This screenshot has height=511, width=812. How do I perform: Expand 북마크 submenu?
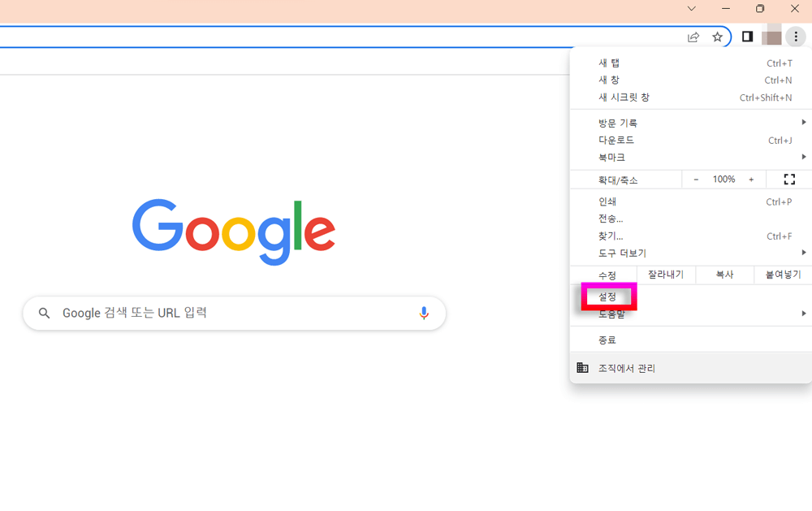(x=691, y=157)
